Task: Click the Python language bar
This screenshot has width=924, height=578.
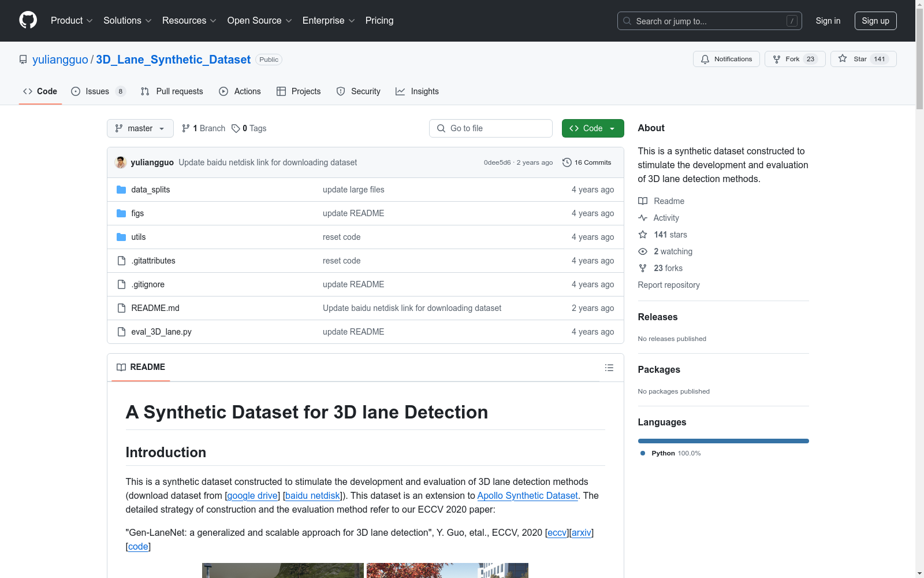Action: (723, 441)
